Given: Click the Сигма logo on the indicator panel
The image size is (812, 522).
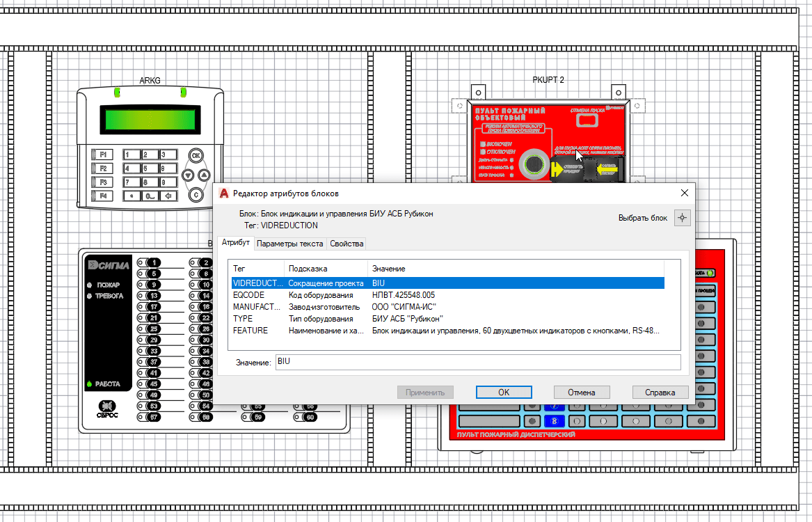Looking at the screenshot, I should (109, 266).
